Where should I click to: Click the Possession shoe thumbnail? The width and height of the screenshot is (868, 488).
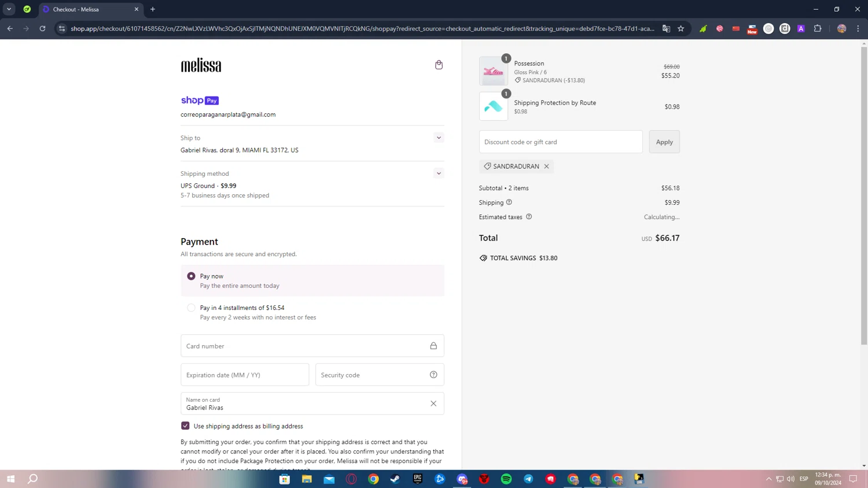coord(494,71)
